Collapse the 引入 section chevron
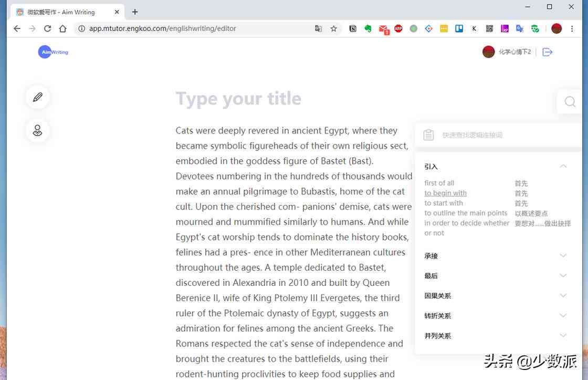 pyautogui.click(x=563, y=166)
